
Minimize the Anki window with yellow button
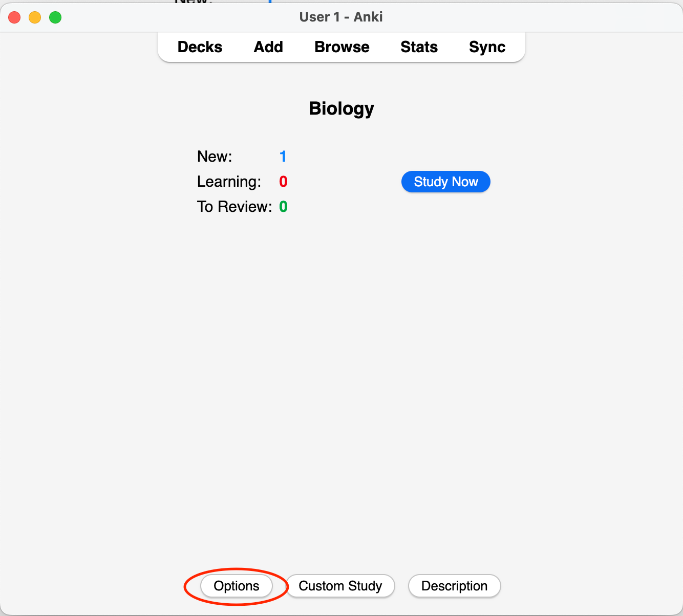35,17
